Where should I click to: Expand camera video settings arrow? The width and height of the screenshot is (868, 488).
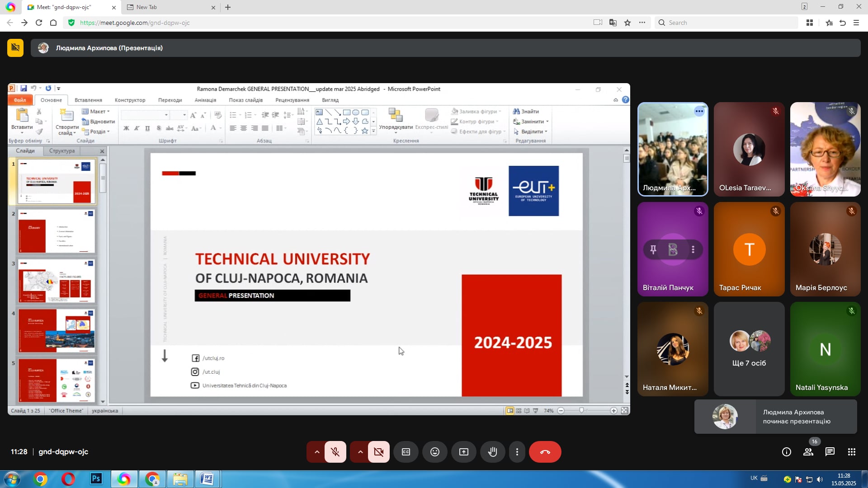click(360, 452)
